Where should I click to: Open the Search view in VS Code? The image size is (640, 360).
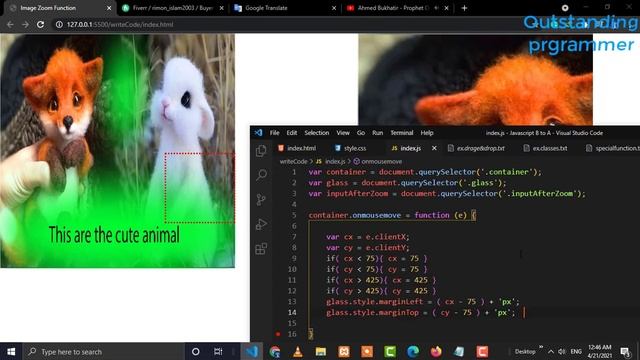coord(261,175)
